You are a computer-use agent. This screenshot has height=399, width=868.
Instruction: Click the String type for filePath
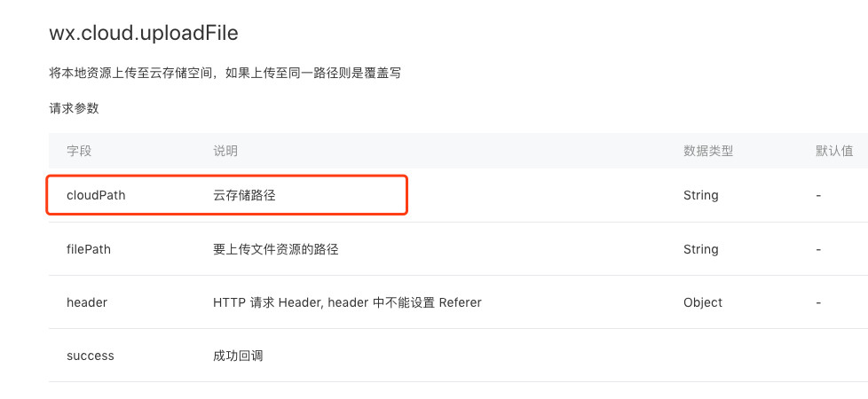tap(700, 249)
